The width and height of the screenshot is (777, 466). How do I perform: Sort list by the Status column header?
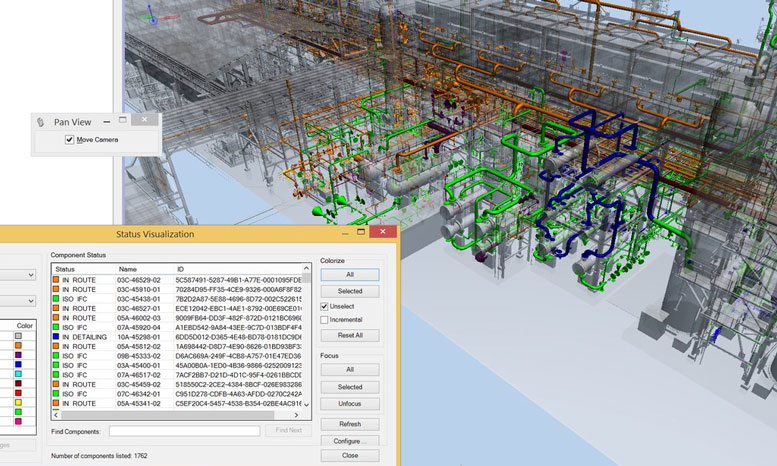point(65,269)
